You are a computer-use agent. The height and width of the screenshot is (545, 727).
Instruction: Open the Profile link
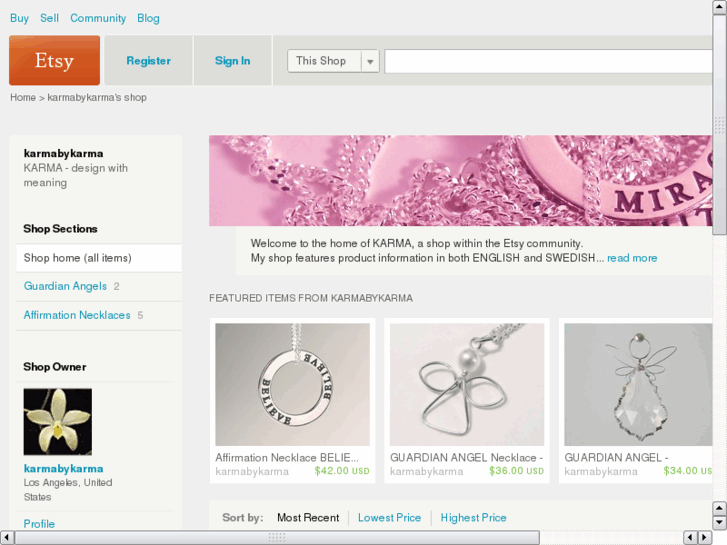click(39, 524)
